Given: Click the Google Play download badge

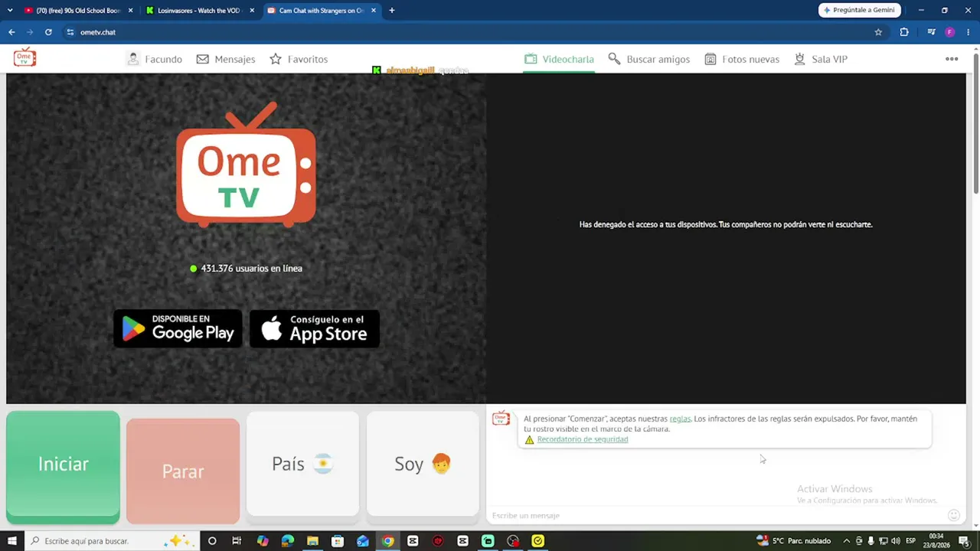Looking at the screenshot, I should coord(178,328).
